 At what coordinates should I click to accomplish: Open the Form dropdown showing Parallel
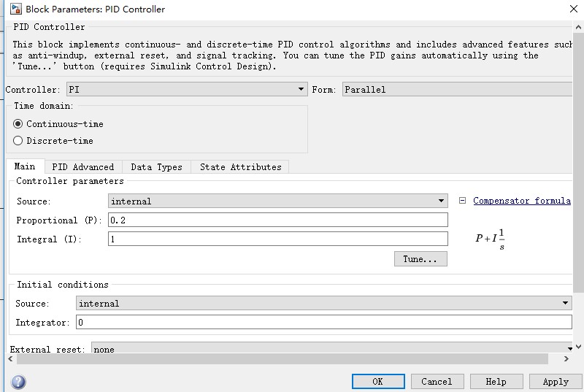457,90
